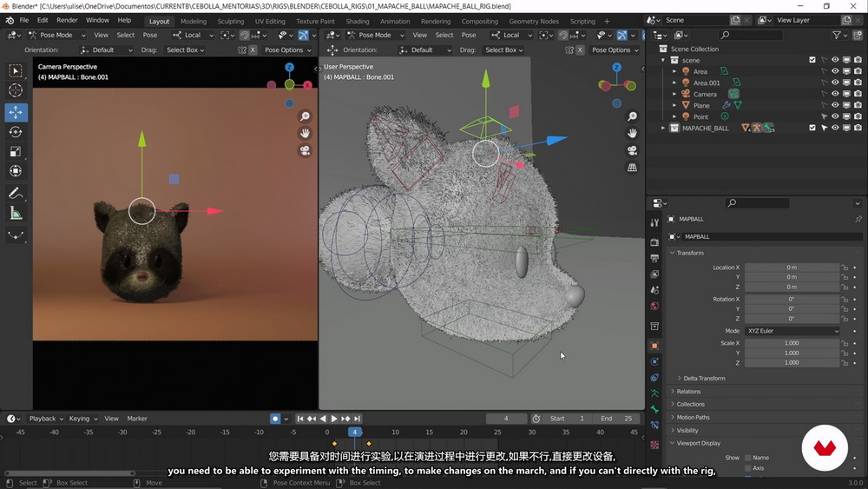This screenshot has height=489, width=868.
Task: Toggle camera view in the User Perspective viewport
Action: coord(632,150)
